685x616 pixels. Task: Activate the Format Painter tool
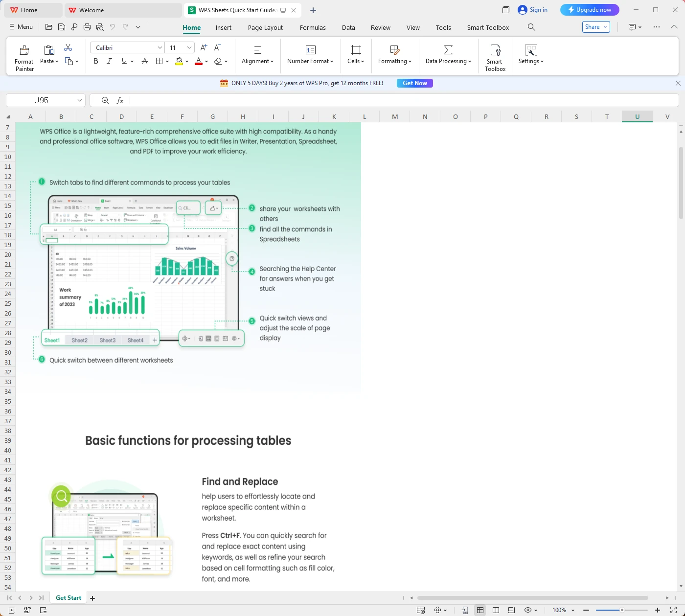click(x=24, y=58)
